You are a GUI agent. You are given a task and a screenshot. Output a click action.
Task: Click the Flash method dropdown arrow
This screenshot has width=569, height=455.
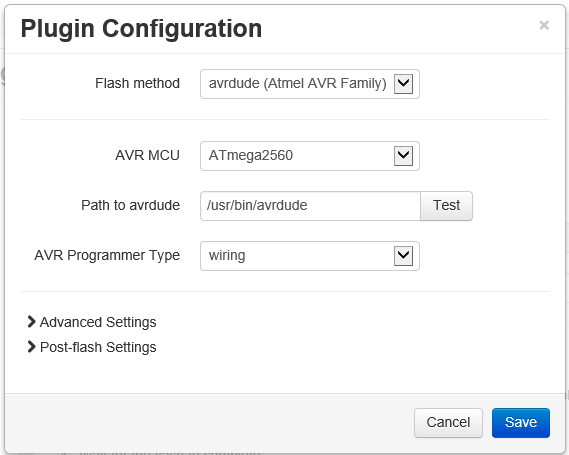404,84
